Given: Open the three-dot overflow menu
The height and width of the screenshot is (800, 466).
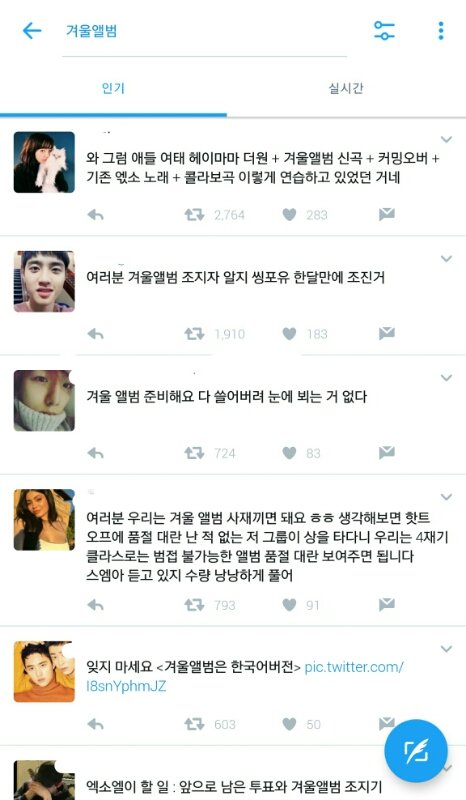Looking at the screenshot, I should 441,31.
